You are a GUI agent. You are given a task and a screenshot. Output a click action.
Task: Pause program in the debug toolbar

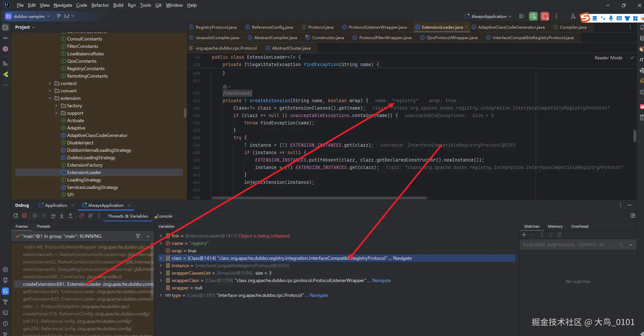tap(44, 216)
